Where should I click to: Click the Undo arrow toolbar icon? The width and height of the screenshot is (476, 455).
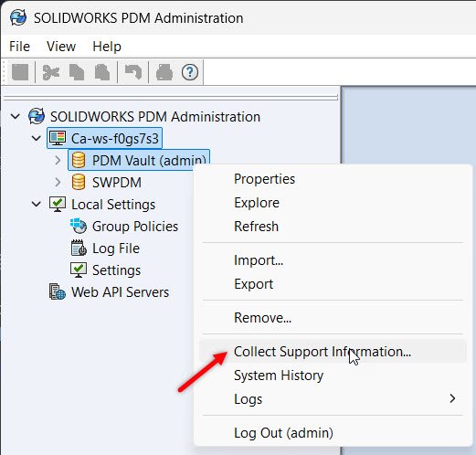point(133,72)
